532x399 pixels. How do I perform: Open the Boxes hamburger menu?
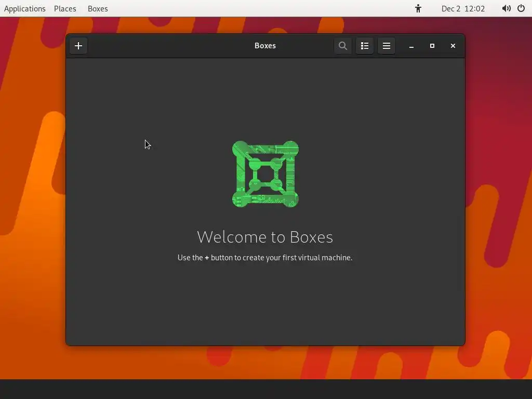pyautogui.click(x=387, y=46)
